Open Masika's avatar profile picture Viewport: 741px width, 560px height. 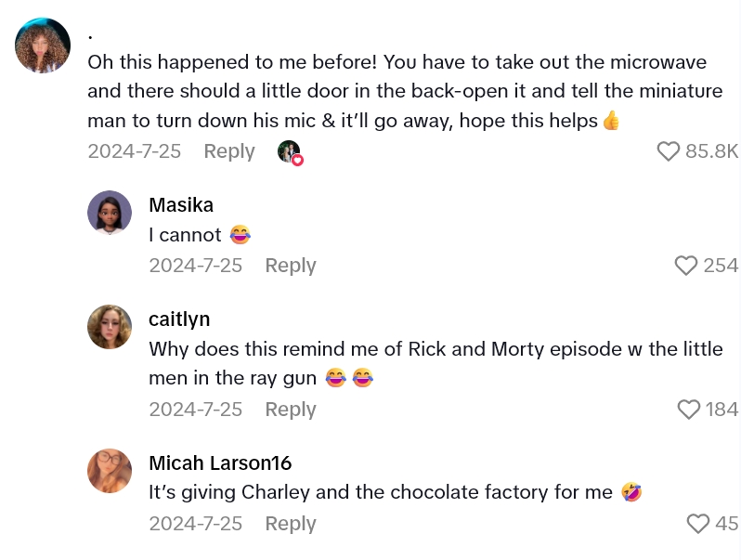[x=110, y=213]
